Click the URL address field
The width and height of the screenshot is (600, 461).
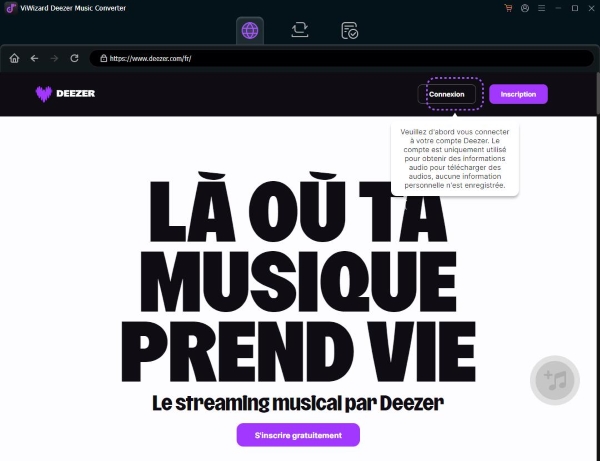[341, 58]
